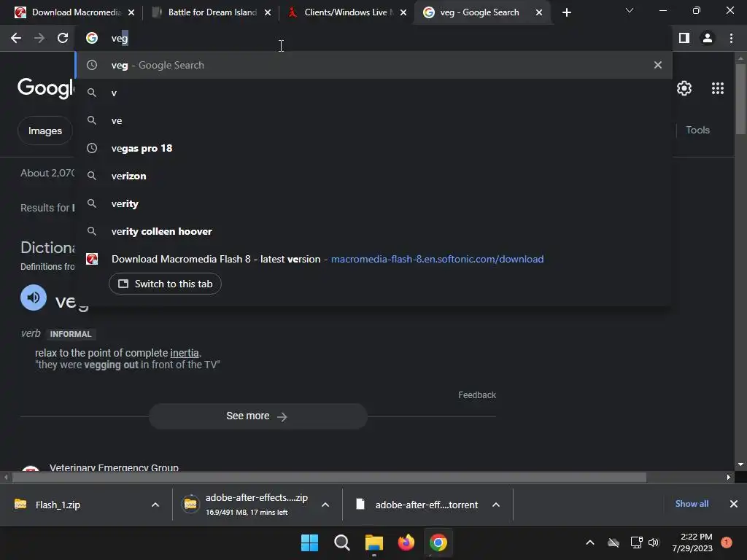Click the horizontal page scrollbar
The width and height of the screenshot is (747, 560).
click(329, 477)
